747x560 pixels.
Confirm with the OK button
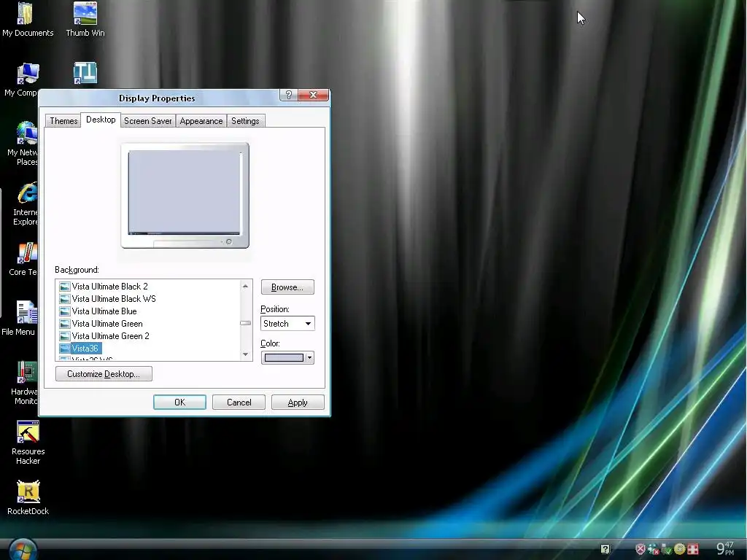[179, 402]
